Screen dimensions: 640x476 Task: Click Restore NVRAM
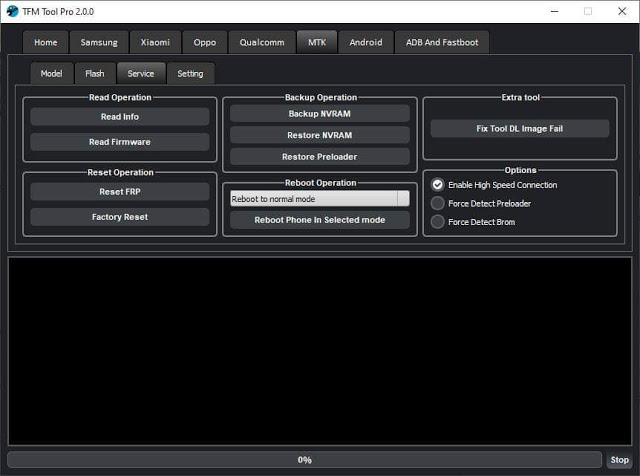[x=320, y=135]
